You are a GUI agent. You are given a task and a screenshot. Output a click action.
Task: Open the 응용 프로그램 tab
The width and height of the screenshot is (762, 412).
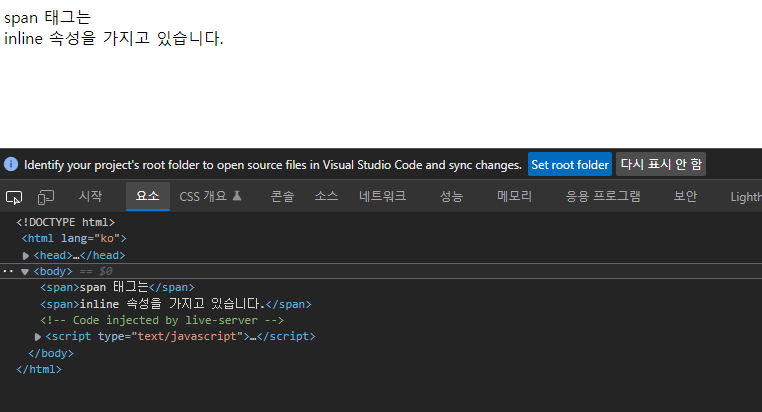(x=603, y=196)
